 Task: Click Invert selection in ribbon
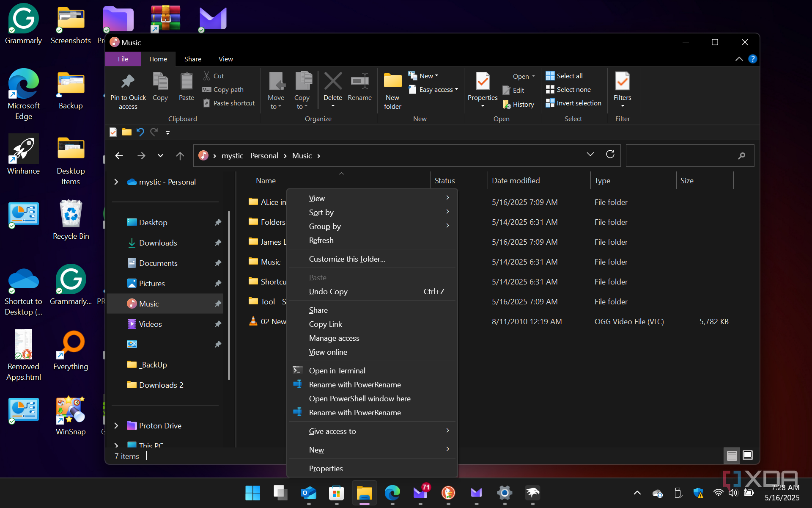pos(573,103)
